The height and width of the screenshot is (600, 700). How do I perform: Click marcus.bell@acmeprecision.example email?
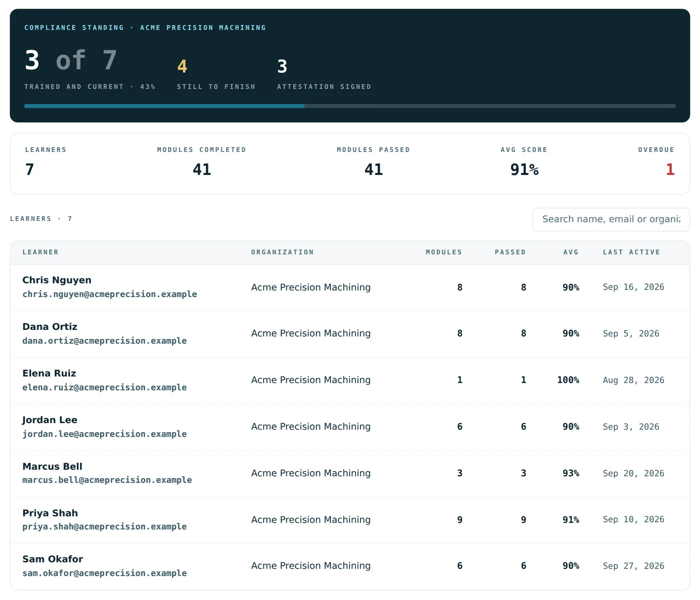pos(107,480)
